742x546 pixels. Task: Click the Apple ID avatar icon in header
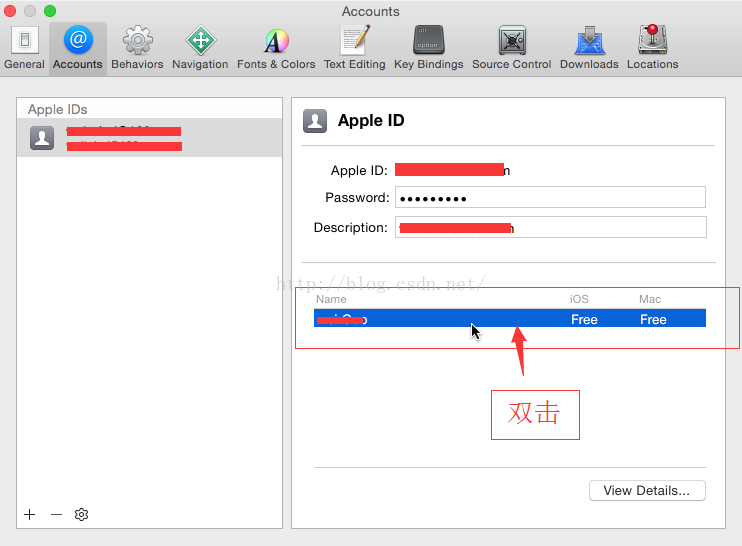pos(315,121)
